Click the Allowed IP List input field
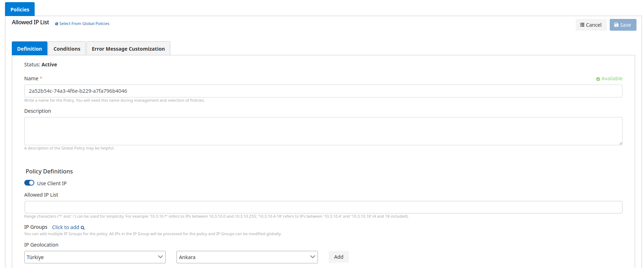Screen dimensions: 644x268 point(323,207)
